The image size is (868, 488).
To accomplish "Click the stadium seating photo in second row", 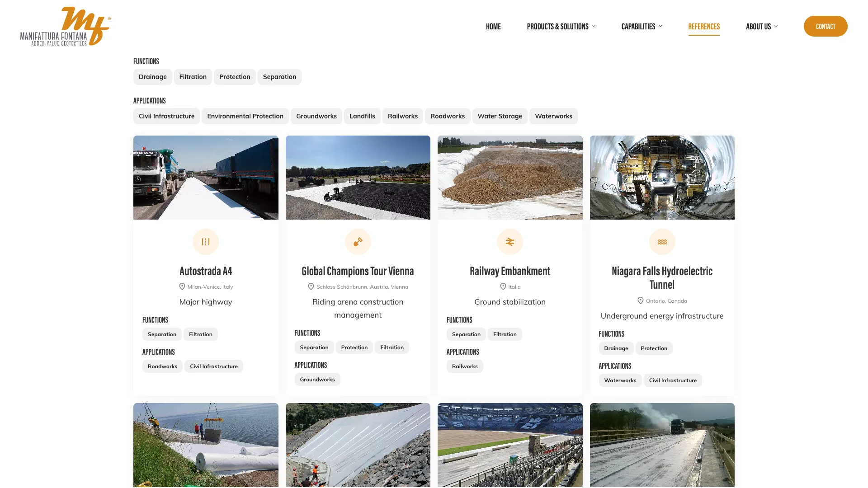I will coord(510,445).
